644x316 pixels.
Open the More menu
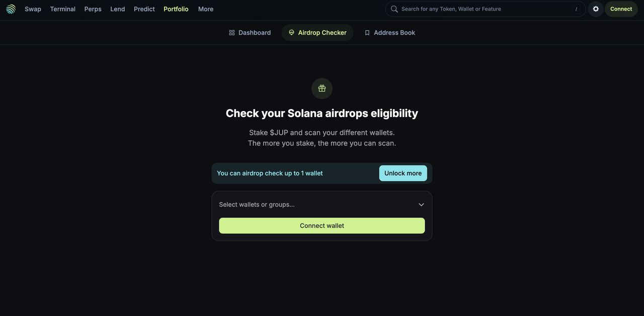coord(206,9)
